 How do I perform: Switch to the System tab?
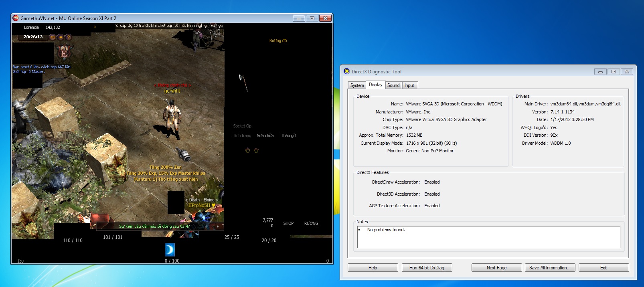357,85
